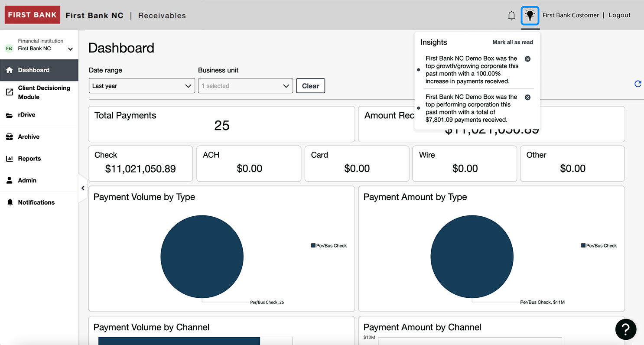Click Mark all as read
The image size is (644, 345).
coord(513,42)
